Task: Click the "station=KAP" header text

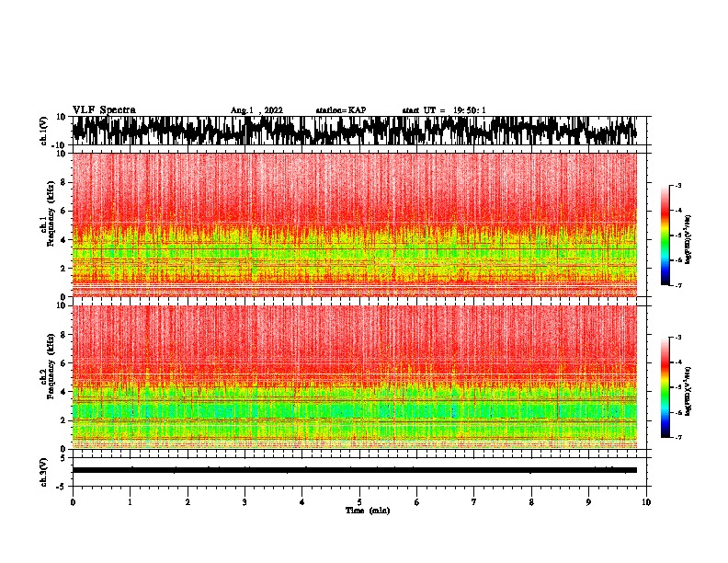Action: point(341,110)
